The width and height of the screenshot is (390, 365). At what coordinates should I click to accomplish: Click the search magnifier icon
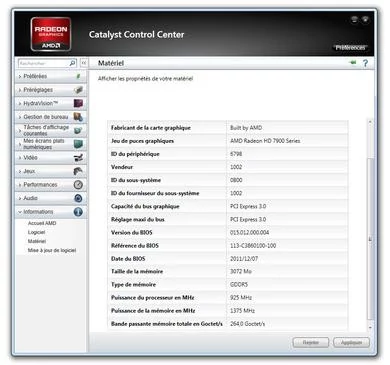point(72,63)
